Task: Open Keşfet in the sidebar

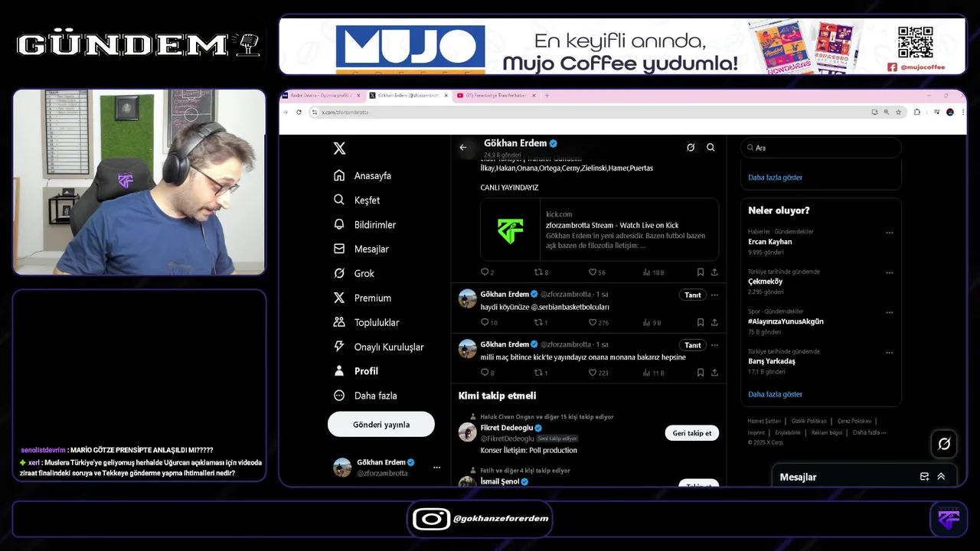Action: pyautogui.click(x=357, y=201)
